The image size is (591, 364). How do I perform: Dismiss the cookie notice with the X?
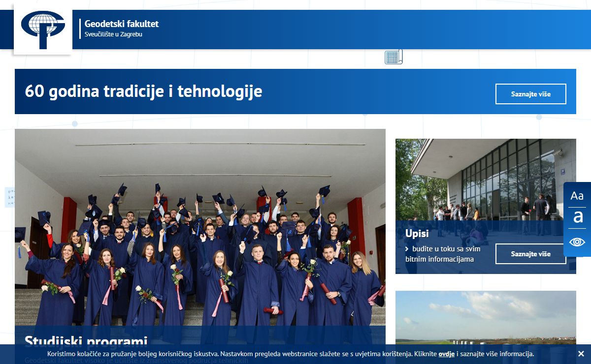[x=581, y=354]
